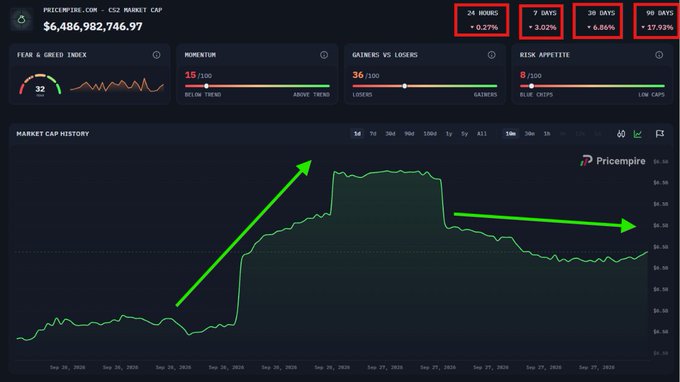Open the Risk Appetite info icon

(x=659, y=55)
